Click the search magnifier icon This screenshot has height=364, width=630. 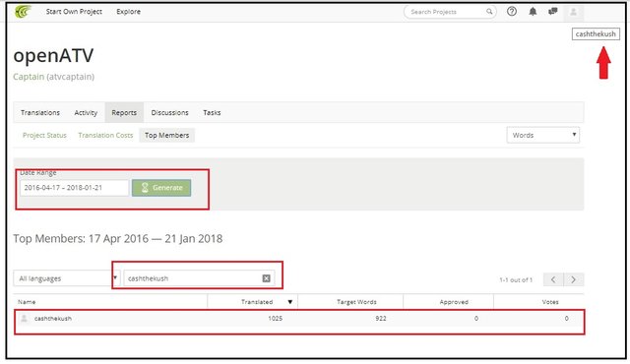(x=489, y=12)
